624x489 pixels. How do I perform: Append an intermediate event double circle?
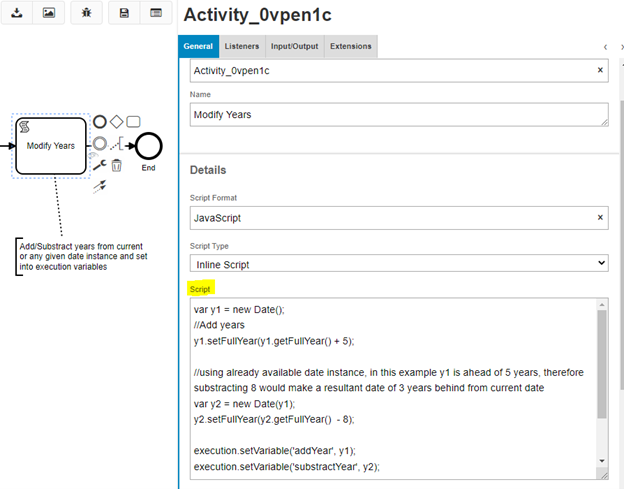click(x=99, y=144)
